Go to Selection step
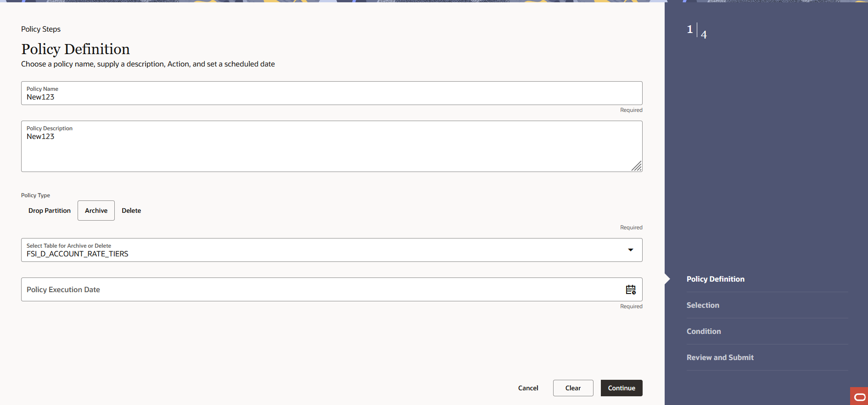Image resolution: width=868 pixels, height=405 pixels. (703, 305)
